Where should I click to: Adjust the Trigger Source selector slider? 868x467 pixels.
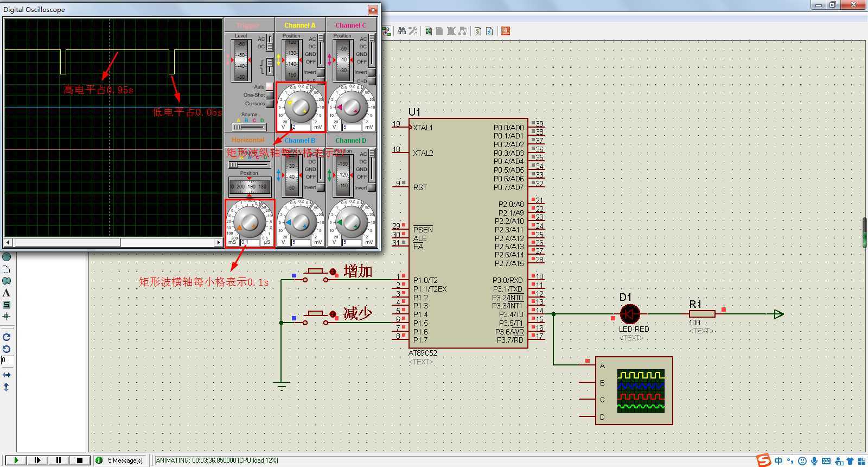[x=250, y=127]
